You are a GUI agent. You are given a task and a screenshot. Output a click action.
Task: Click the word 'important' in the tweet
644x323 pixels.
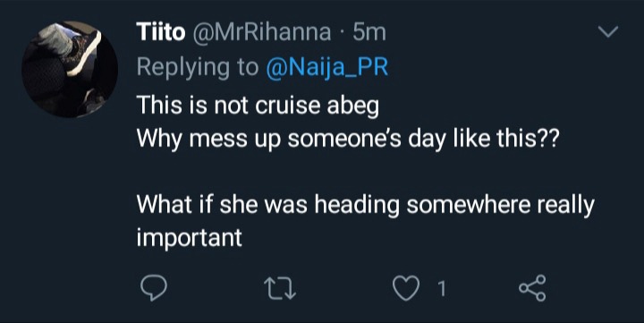190,238
